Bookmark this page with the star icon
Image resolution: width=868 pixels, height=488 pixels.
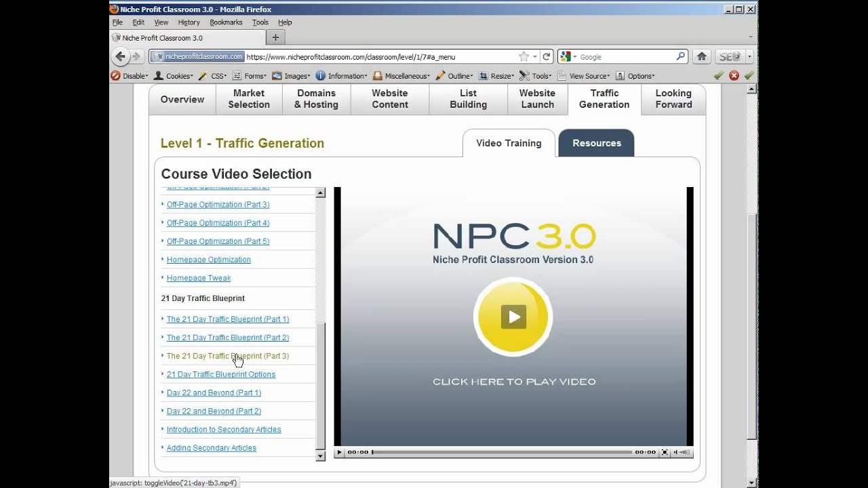tap(524, 57)
